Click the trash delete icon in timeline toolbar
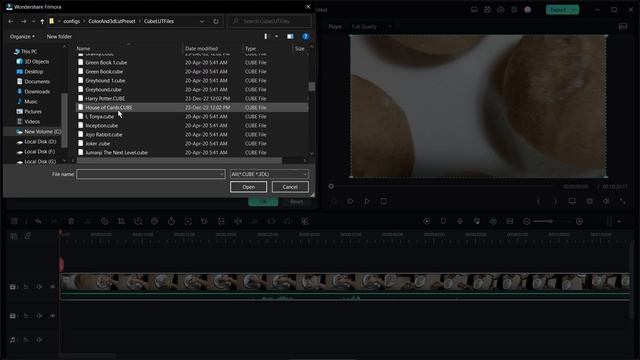This screenshot has width=640, height=360. (x=71, y=221)
